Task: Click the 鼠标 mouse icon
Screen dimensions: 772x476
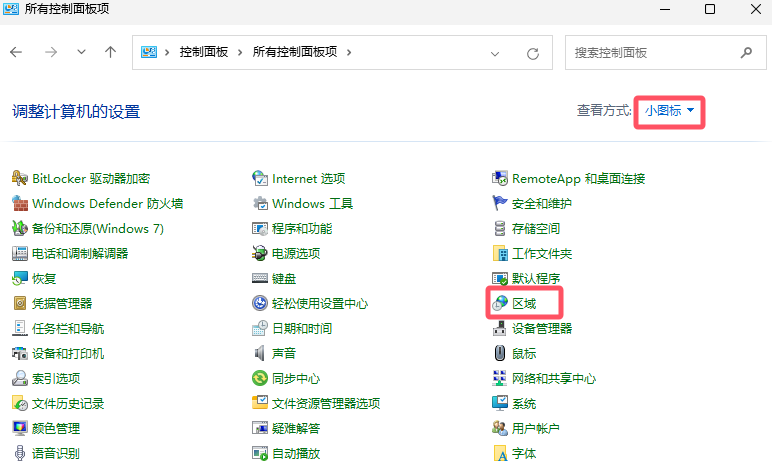Action: coord(500,353)
